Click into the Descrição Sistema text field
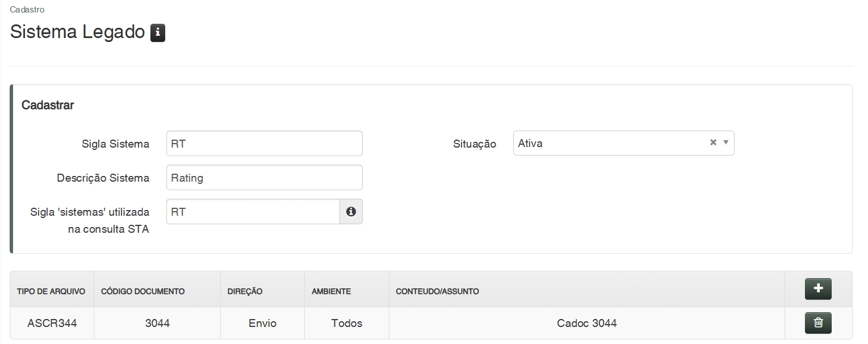The image size is (868, 344). pyautogui.click(x=265, y=178)
